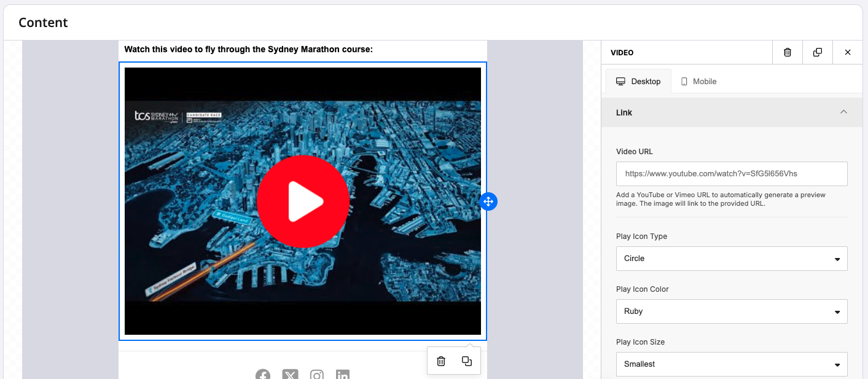This screenshot has width=868, height=379.
Task: Select the X social icon
Action: click(x=290, y=375)
